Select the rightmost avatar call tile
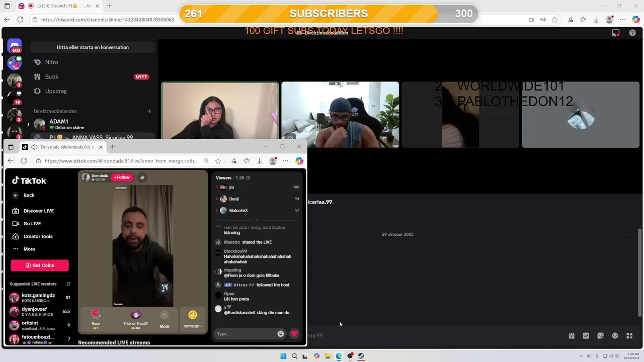The height and width of the screenshot is (362, 644). [581, 115]
